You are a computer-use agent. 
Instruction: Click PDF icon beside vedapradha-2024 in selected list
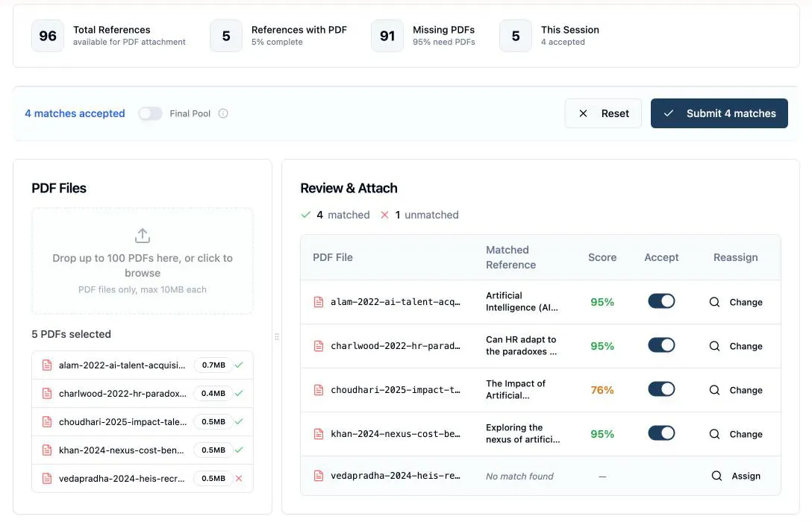pos(47,479)
